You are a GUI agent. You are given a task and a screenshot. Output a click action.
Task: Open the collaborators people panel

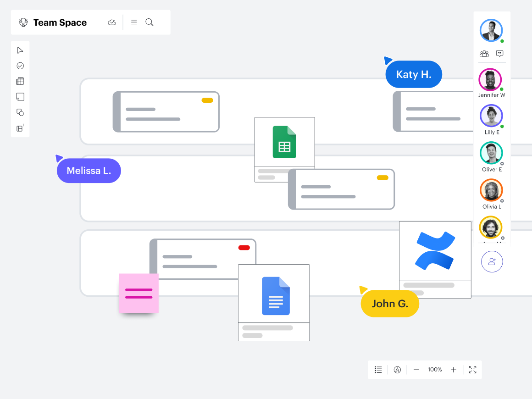(x=484, y=54)
